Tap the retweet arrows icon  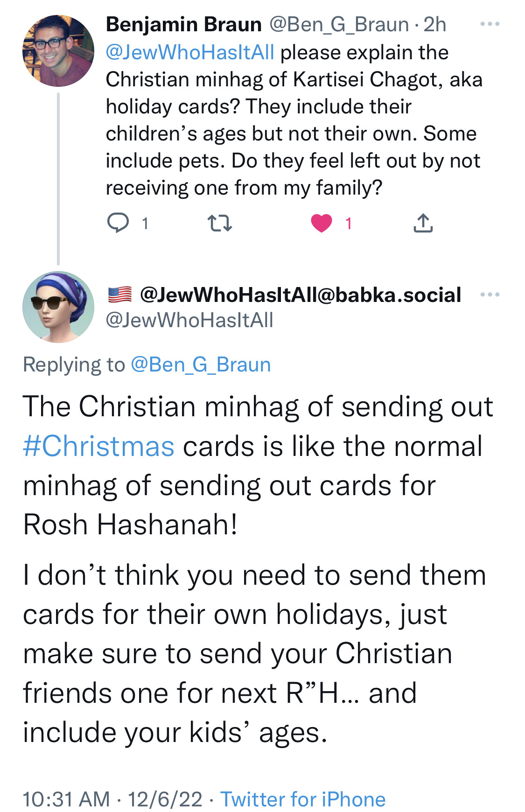click(219, 223)
